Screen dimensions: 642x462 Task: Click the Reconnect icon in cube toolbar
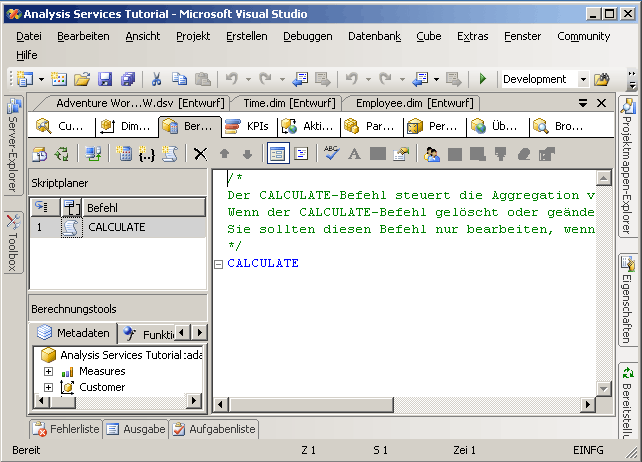(63, 153)
